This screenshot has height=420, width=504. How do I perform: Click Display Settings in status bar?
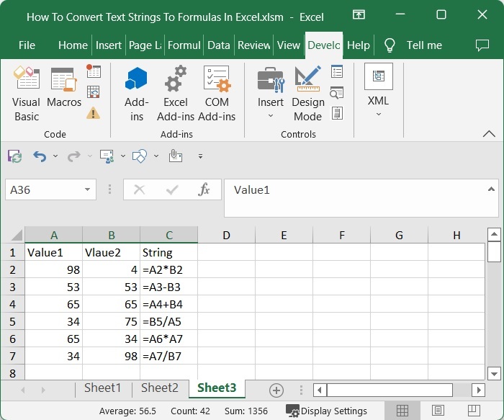coord(327,411)
